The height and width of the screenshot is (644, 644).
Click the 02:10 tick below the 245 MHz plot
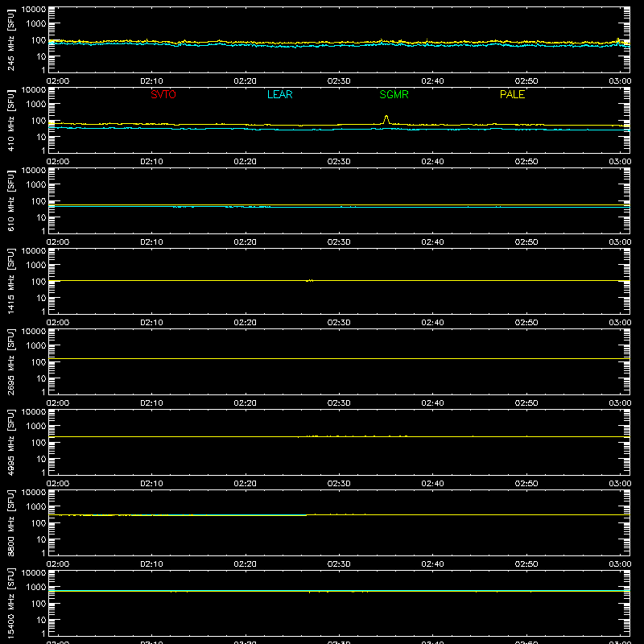pyautogui.click(x=151, y=81)
